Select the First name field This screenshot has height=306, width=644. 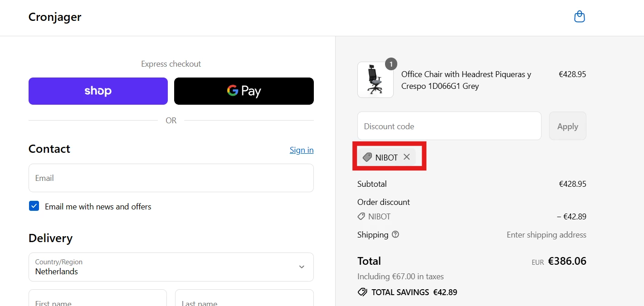point(98,299)
